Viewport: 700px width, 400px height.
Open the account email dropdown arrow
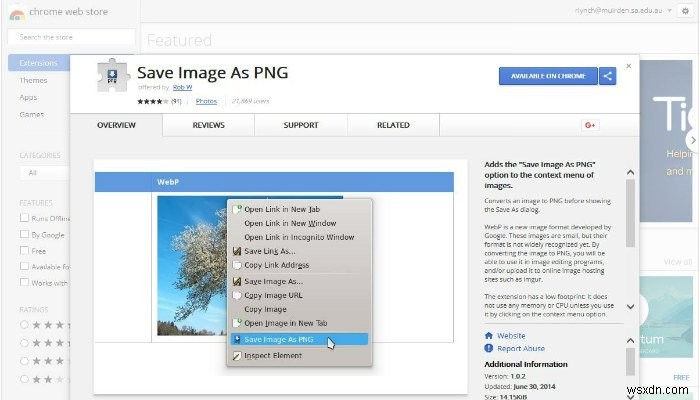[x=670, y=11]
